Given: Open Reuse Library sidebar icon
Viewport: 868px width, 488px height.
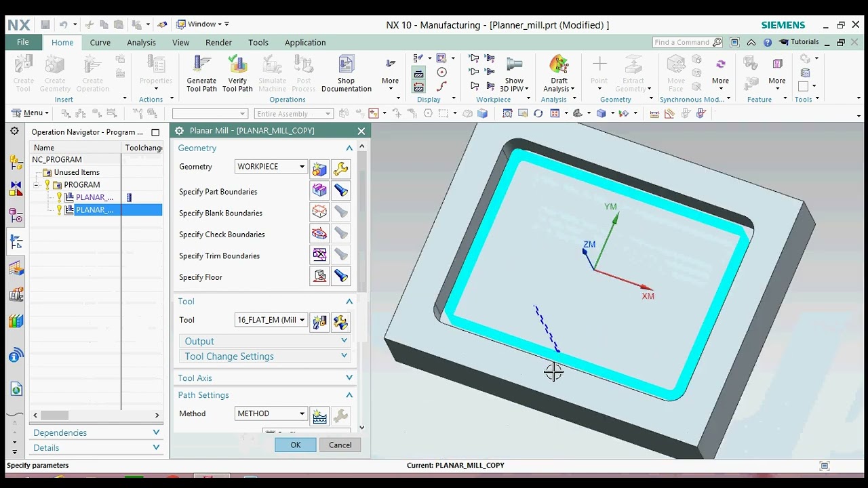Looking at the screenshot, I should coord(16,321).
